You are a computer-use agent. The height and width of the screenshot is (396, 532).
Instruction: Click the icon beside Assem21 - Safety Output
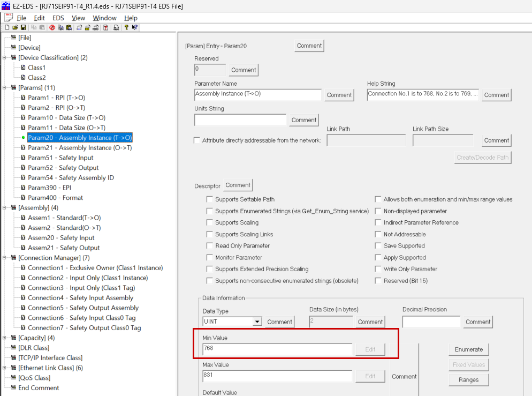23,247
